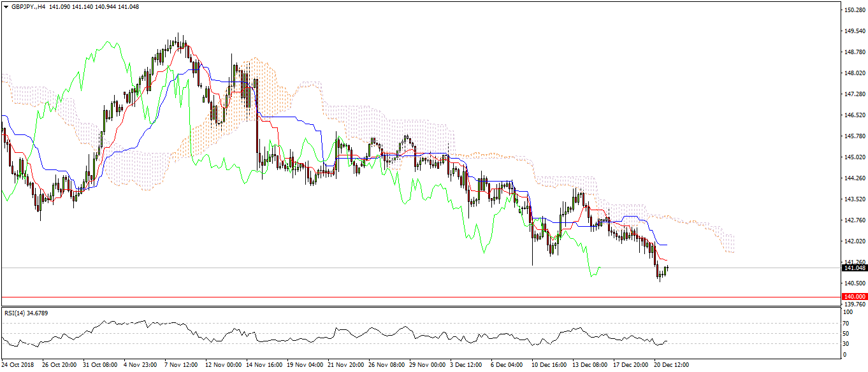Click the 148.020 price axis label
Screen dimensions: 868x372
tap(853, 73)
